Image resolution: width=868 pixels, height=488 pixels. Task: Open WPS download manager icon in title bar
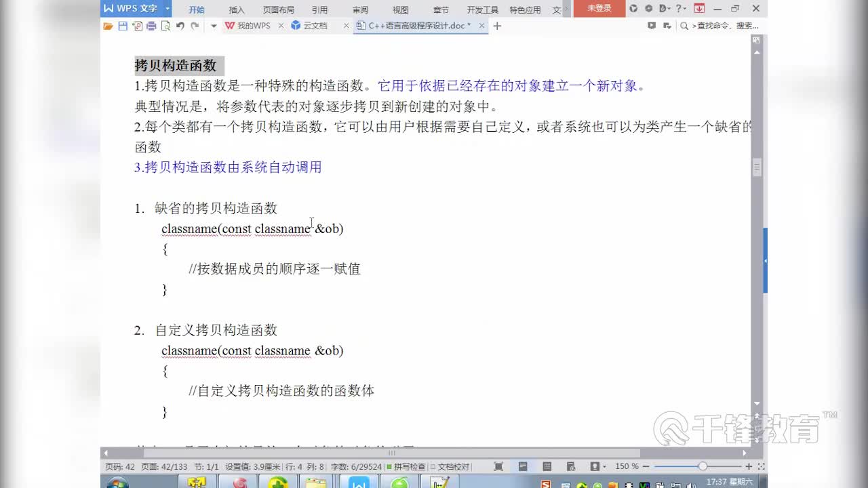pos(698,9)
